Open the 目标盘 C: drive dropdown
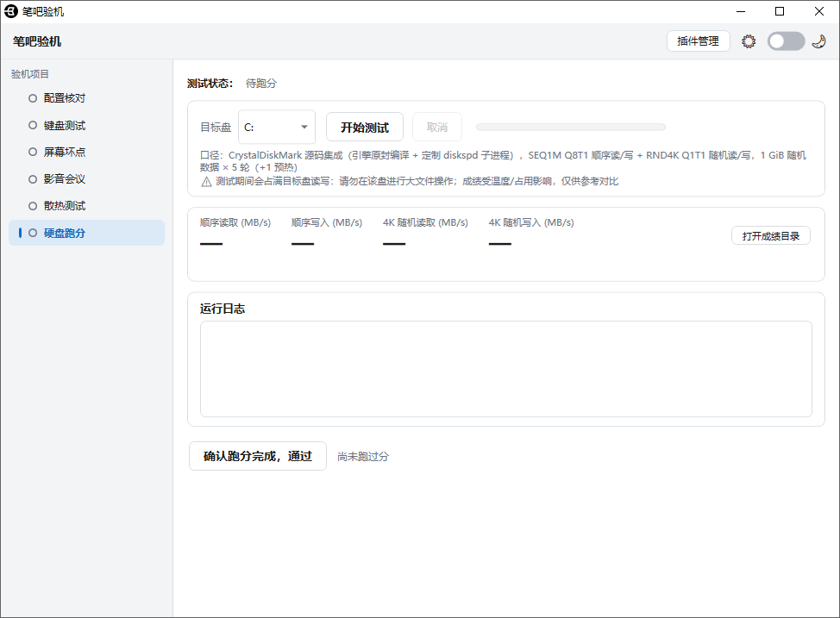The width and height of the screenshot is (840, 618). (x=277, y=127)
